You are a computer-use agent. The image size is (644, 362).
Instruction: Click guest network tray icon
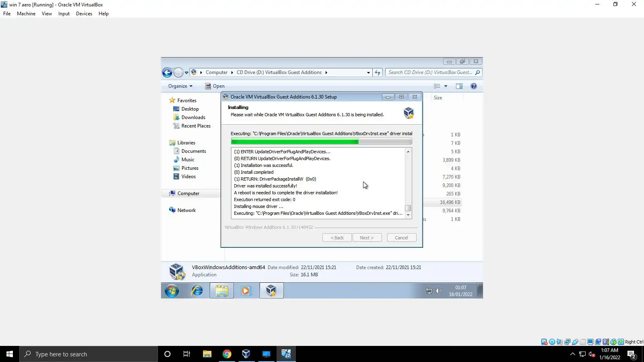click(429, 291)
